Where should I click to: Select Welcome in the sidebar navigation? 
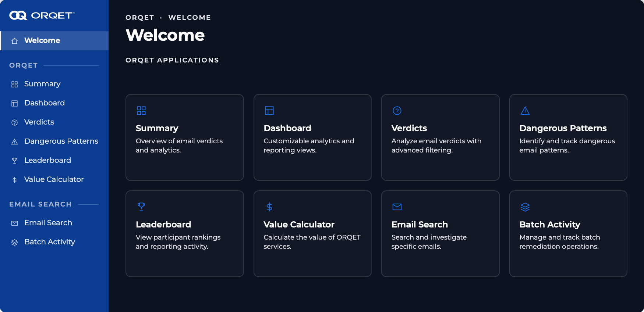tap(54, 40)
